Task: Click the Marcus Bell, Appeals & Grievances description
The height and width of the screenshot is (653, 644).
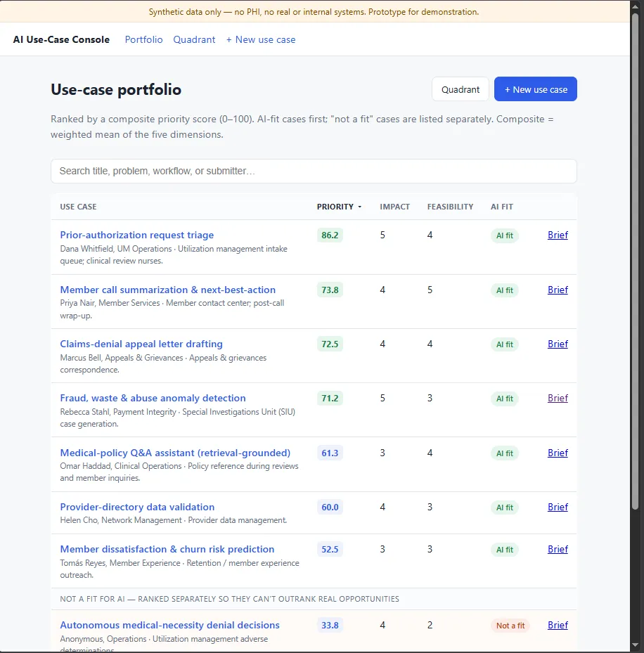Action: 163,363
